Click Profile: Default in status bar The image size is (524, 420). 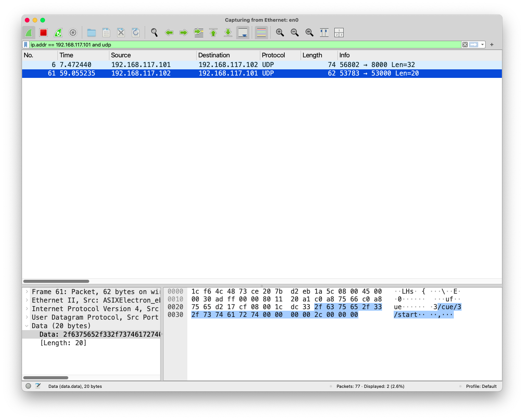coord(481,386)
